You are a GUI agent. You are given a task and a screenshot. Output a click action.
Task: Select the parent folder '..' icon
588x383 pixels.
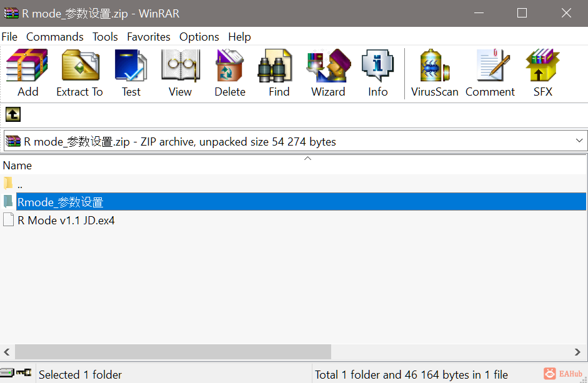[x=8, y=184]
